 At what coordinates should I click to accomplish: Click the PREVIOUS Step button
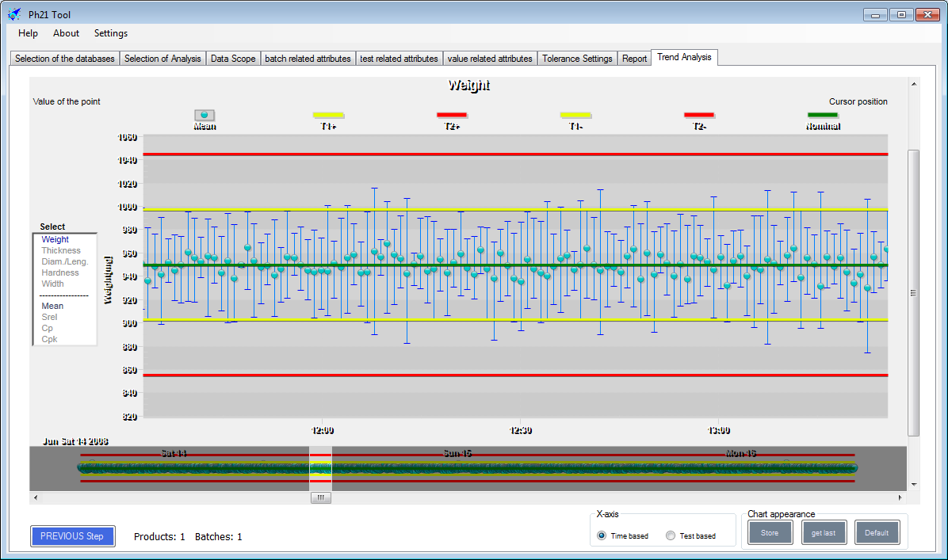(x=72, y=536)
